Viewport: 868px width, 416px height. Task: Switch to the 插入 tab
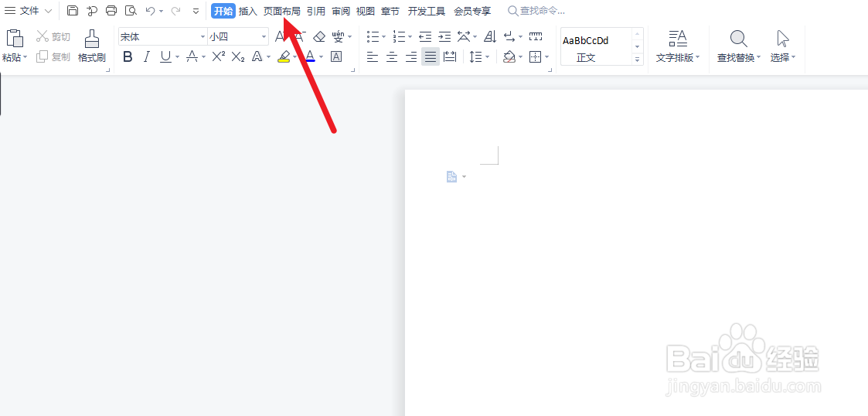(x=248, y=11)
